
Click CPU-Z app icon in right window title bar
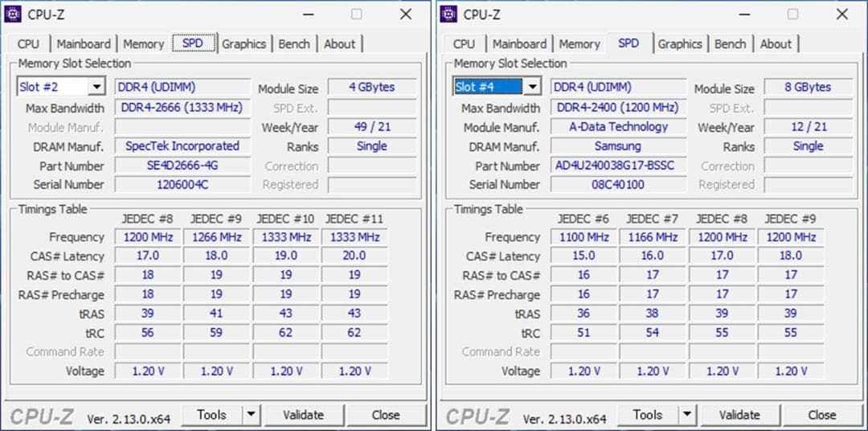[x=448, y=14]
